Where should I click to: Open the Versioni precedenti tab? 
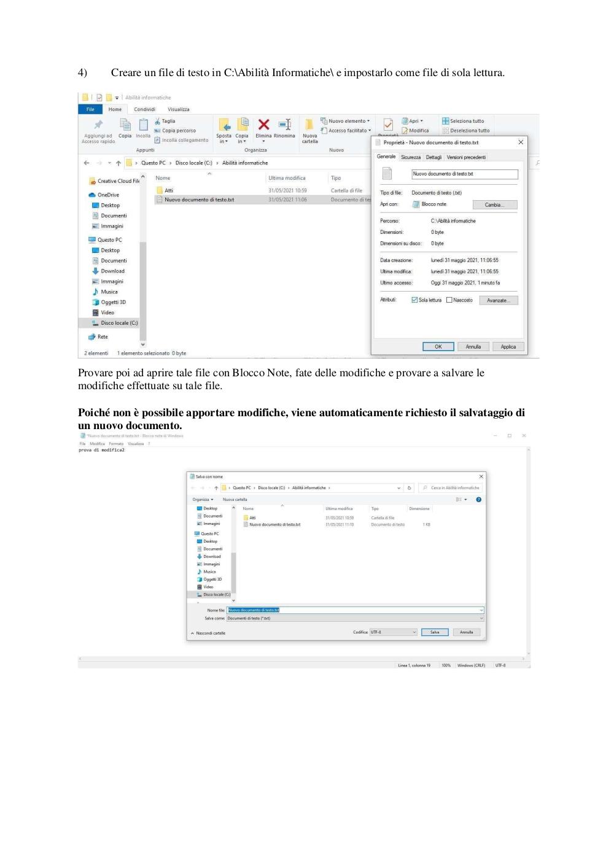tap(466, 157)
